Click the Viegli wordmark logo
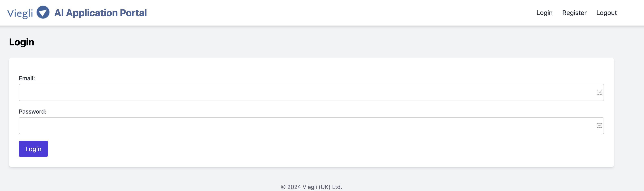 tap(20, 13)
